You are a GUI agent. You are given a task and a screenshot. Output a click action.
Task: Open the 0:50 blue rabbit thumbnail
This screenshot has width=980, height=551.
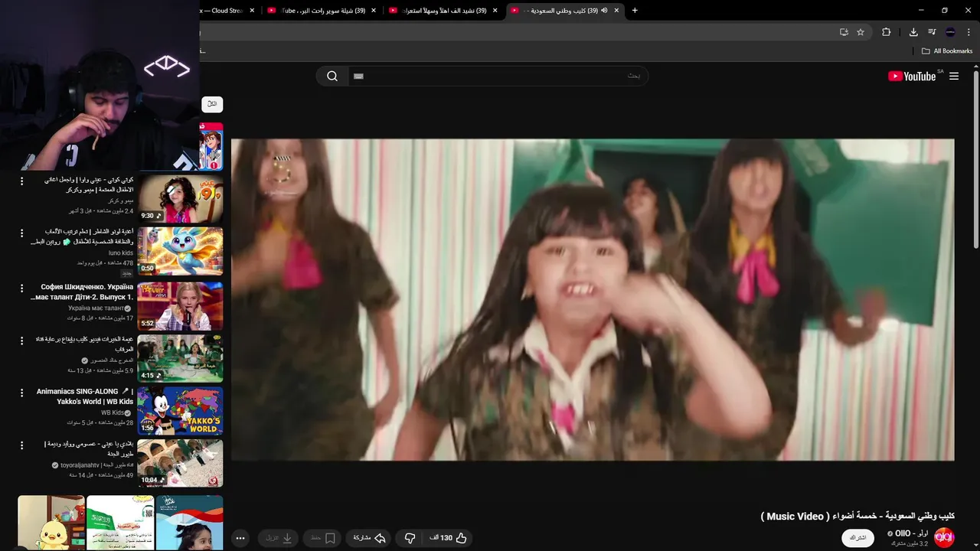pyautogui.click(x=180, y=251)
